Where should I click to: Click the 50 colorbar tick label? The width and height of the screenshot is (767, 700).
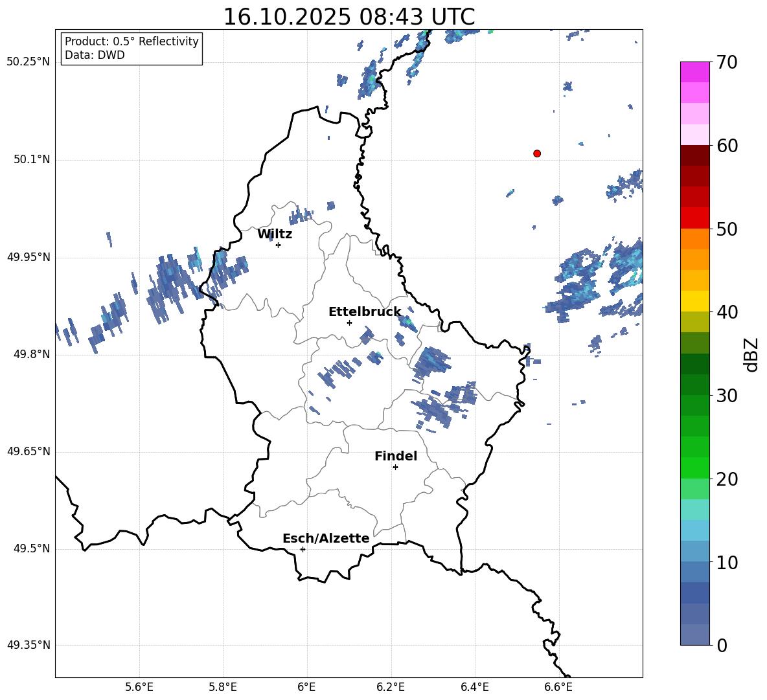click(727, 229)
